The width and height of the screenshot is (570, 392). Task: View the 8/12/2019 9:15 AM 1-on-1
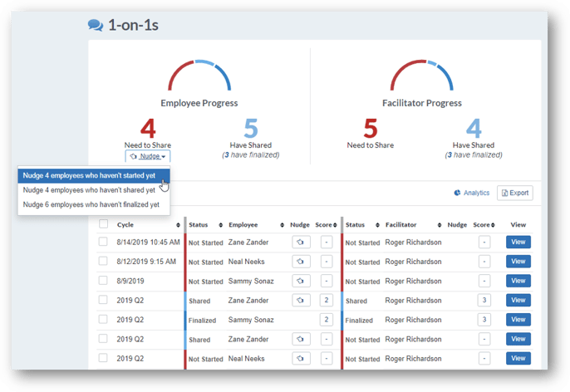click(x=518, y=262)
